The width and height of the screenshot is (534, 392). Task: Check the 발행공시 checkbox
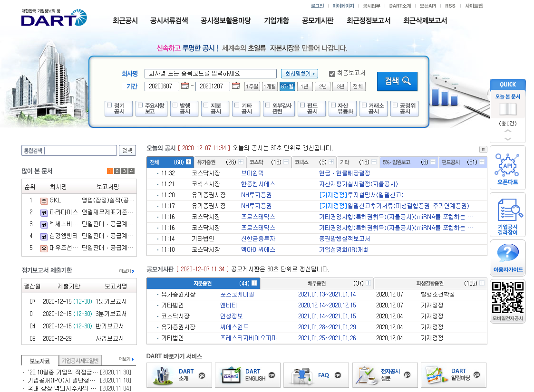[175, 105]
